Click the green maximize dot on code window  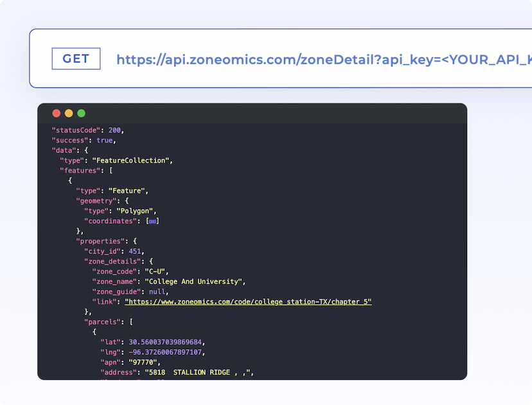[81, 113]
